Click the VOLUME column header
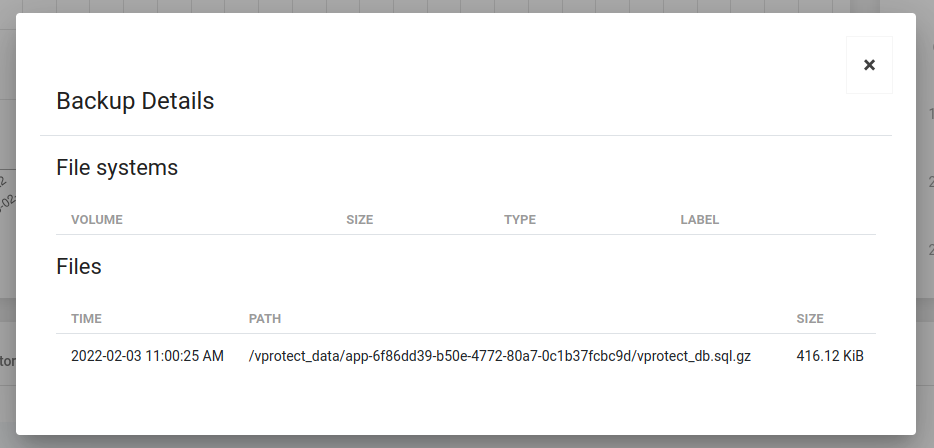The image size is (934, 448). click(97, 220)
